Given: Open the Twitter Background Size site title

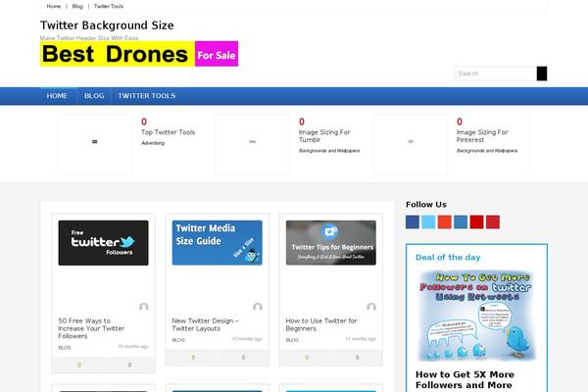Looking at the screenshot, I should click(x=107, y=25).
